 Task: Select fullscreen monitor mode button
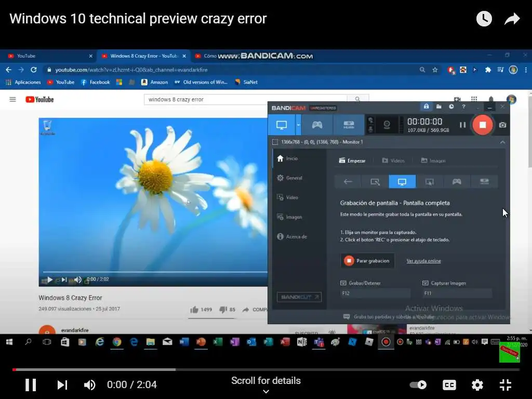pos(402,181)
